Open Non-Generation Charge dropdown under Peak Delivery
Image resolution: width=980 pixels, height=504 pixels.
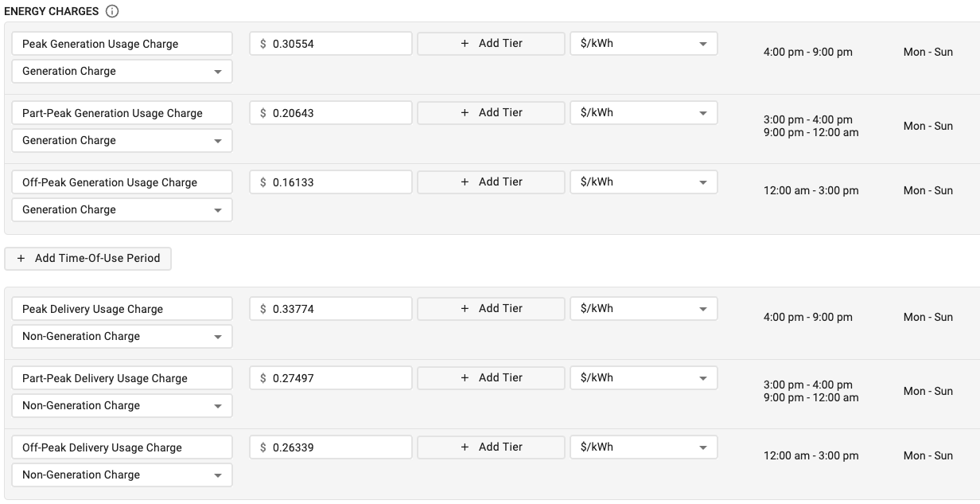[x=122, y=337]
